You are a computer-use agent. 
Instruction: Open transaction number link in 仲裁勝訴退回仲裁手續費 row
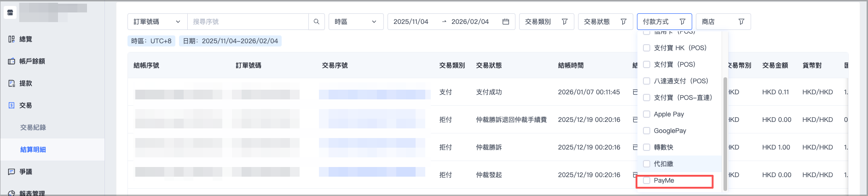[x=373, y=120]
